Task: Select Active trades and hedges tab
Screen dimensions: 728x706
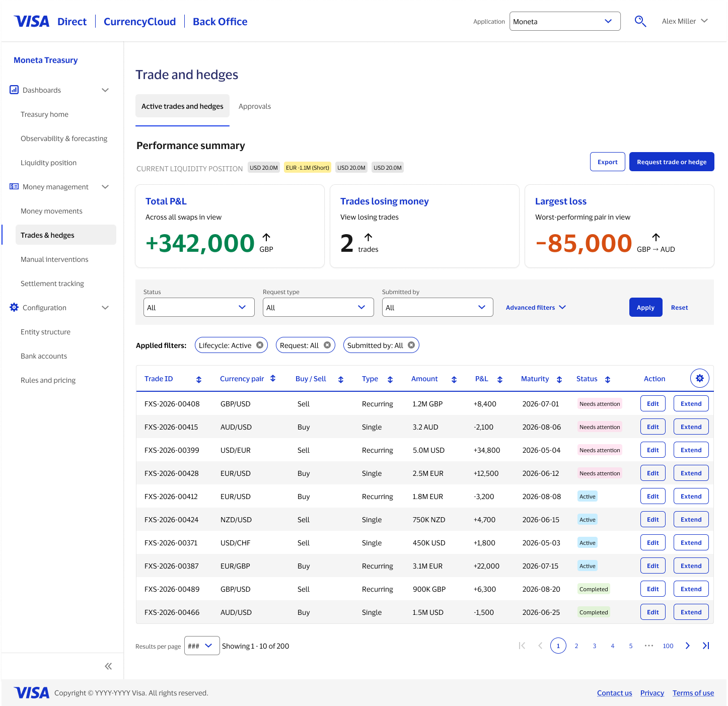Action: [x=182, y=106]
